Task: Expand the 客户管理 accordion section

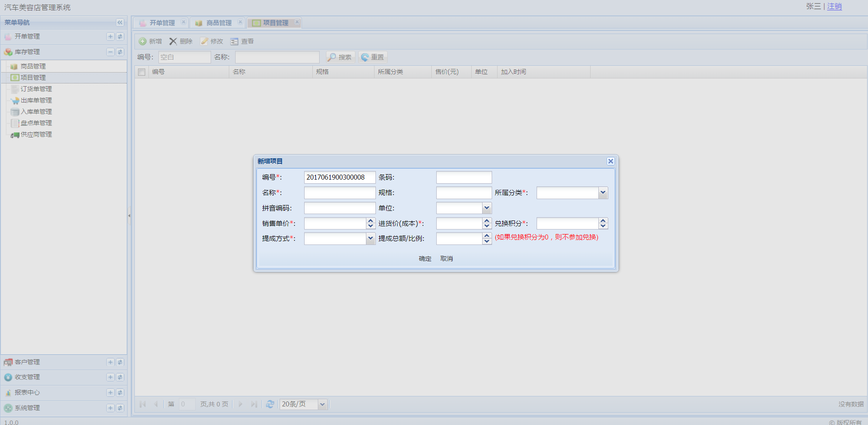Action: (110, 362)
